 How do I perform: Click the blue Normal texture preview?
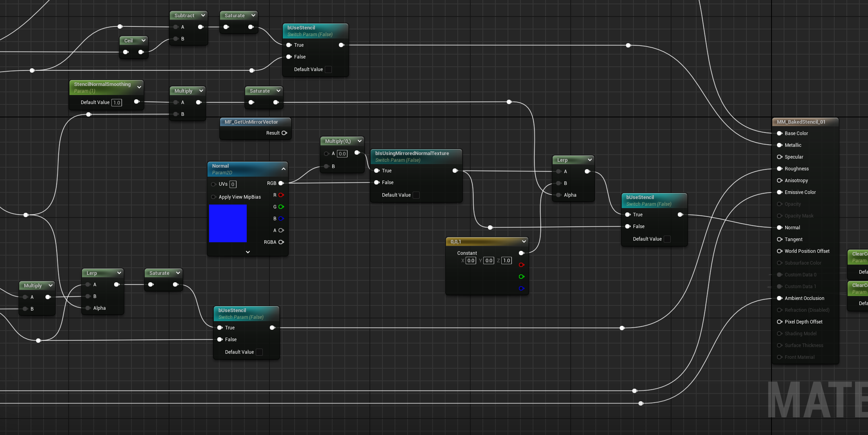(x=228, y=223)
